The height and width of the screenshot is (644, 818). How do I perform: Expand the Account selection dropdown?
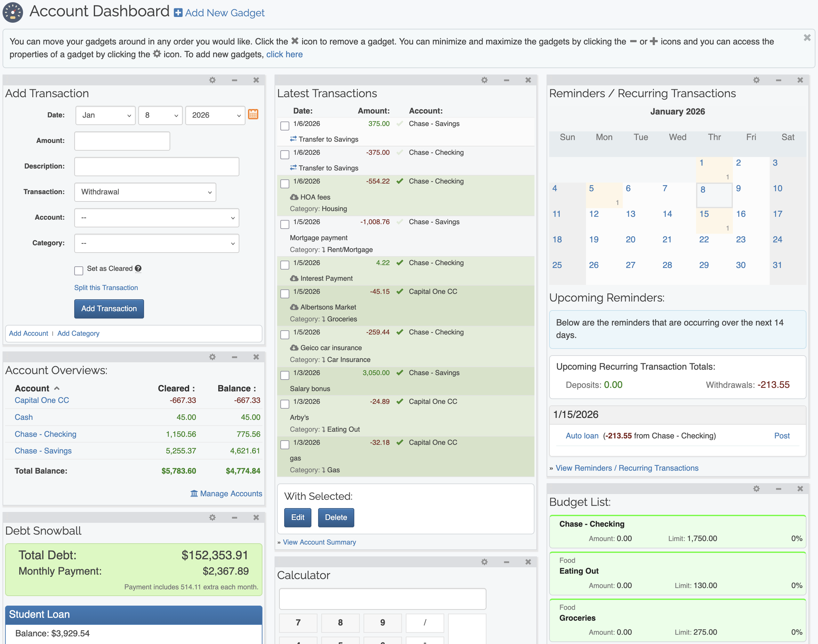click(x=156, y=217)
